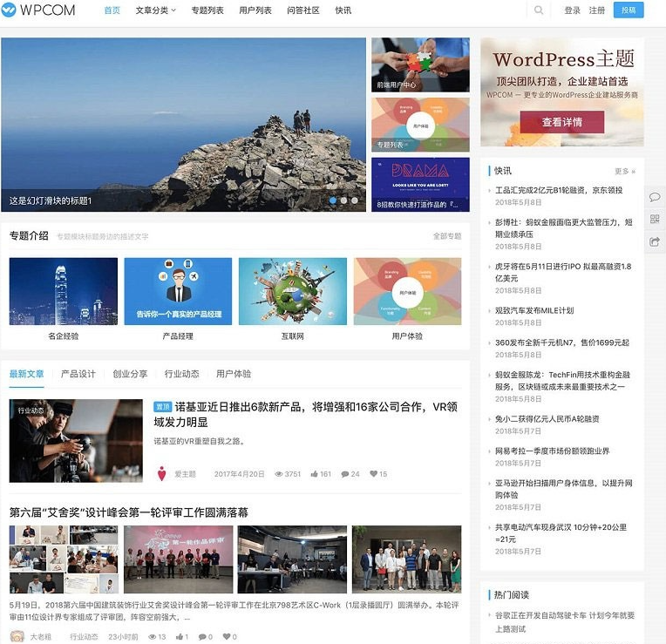666x644 pixels.
Task: Open the 专题列表 thumbnail beside slider
Action: [x=420, y=125]
